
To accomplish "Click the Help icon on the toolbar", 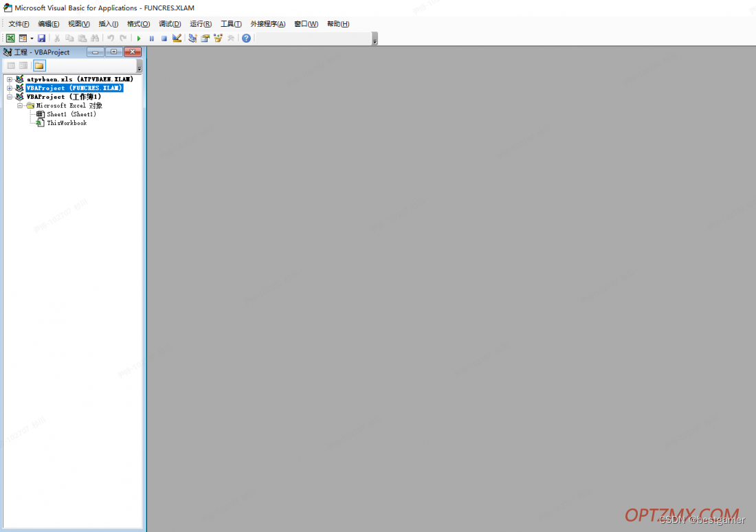I will [246, 38].
